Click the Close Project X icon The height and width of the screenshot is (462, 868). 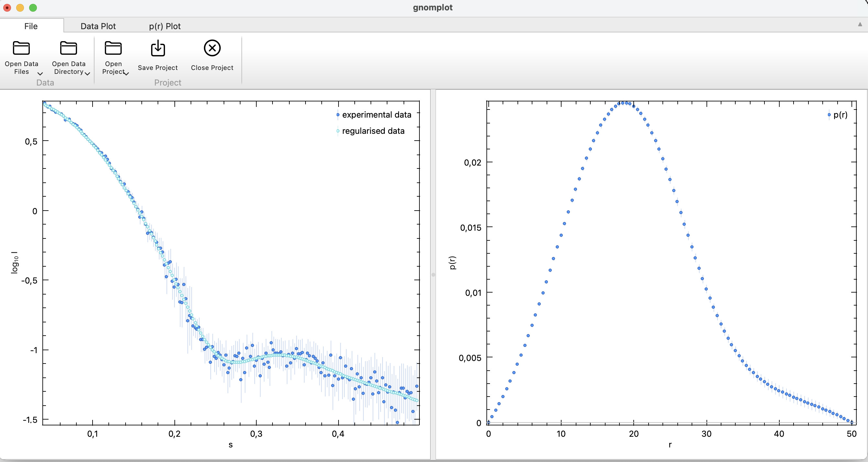(212, 48)
